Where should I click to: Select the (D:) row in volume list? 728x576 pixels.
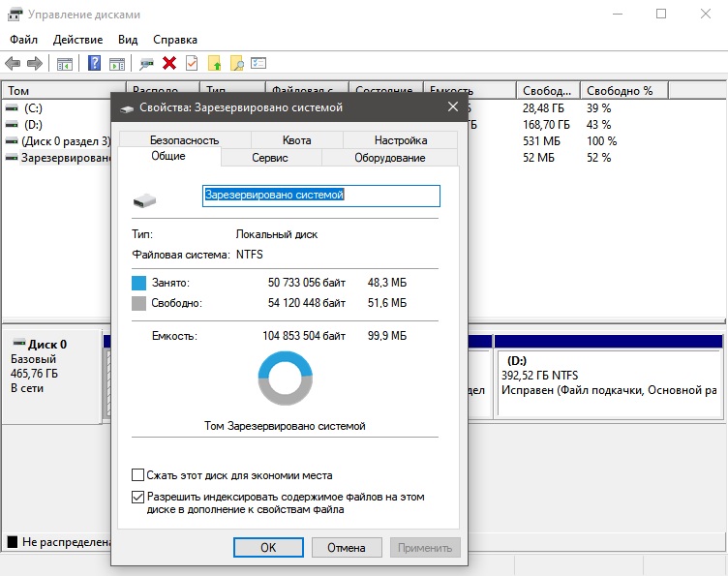tap(58, 124)
